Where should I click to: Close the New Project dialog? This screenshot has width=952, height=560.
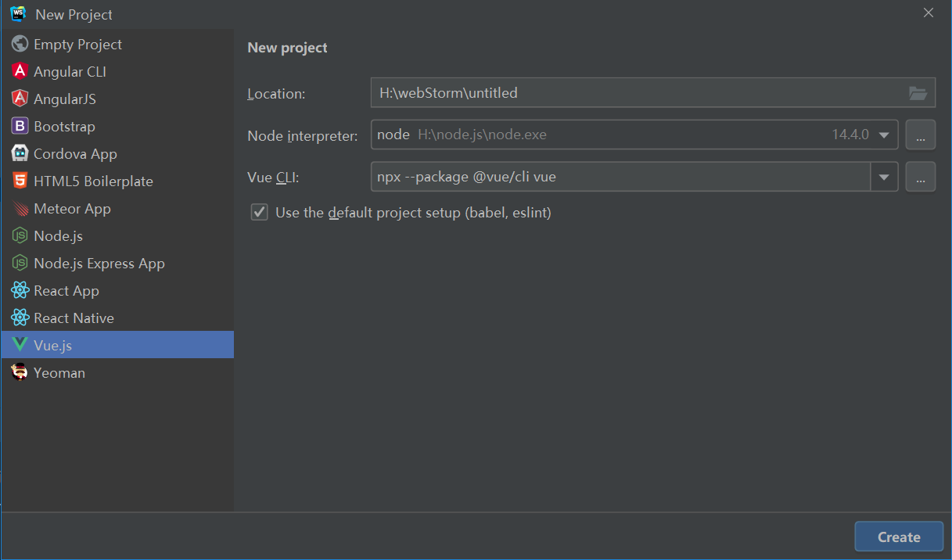tap(929, 13)
